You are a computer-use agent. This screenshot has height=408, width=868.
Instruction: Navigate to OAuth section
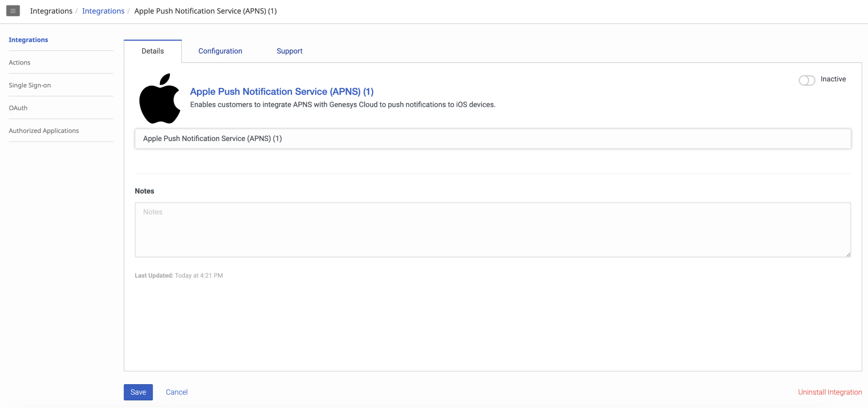(18, 108)
